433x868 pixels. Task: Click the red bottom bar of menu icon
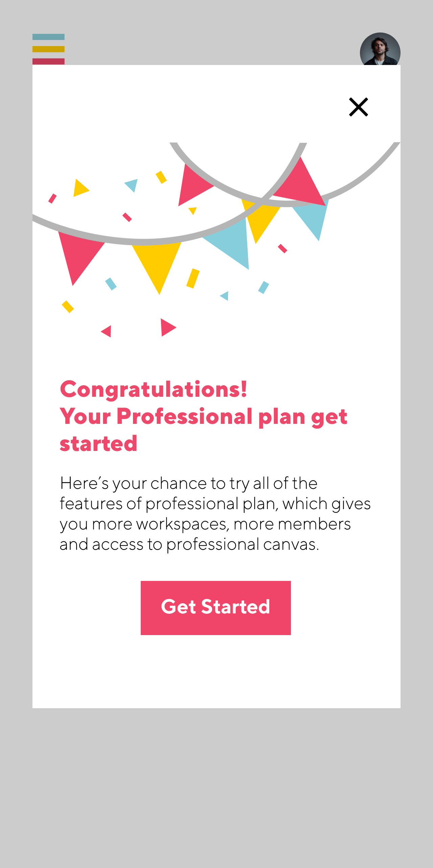pyautogui.click(x=48, y=61)
